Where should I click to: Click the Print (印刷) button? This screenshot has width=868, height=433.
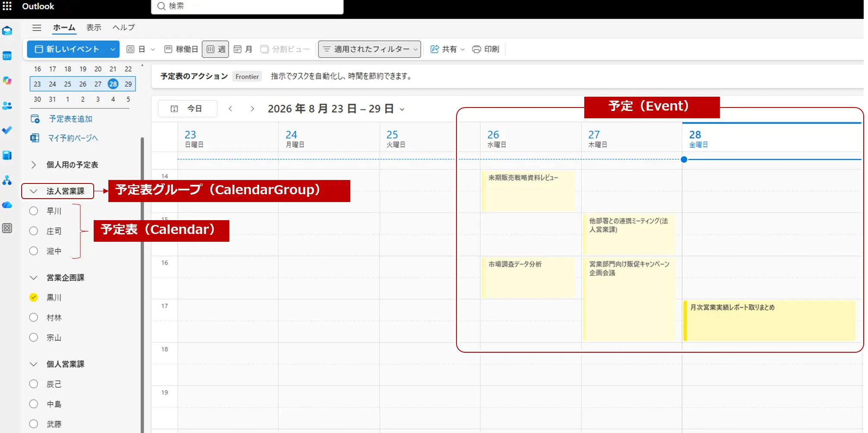pyautogui.click(x=486, y=49)
